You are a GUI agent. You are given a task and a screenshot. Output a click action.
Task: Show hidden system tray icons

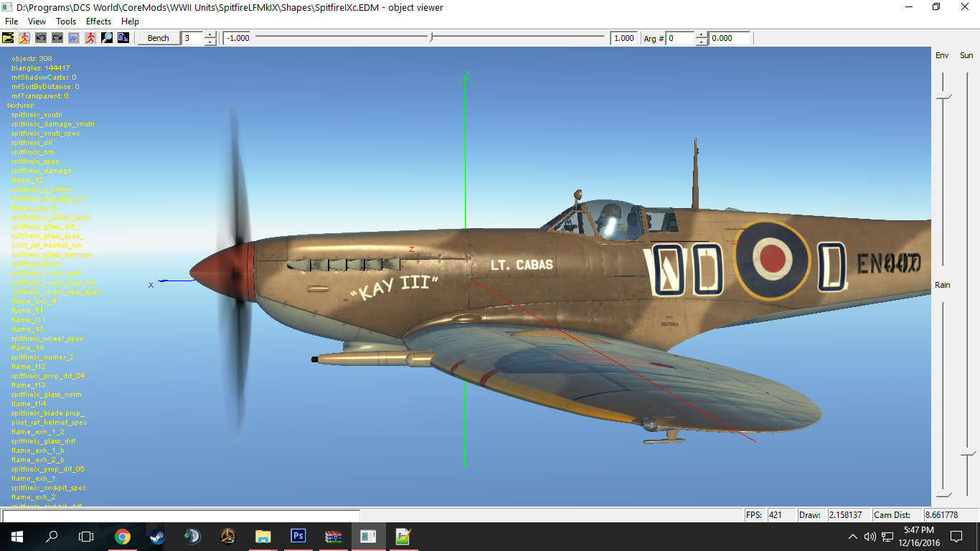coord(853,537)
